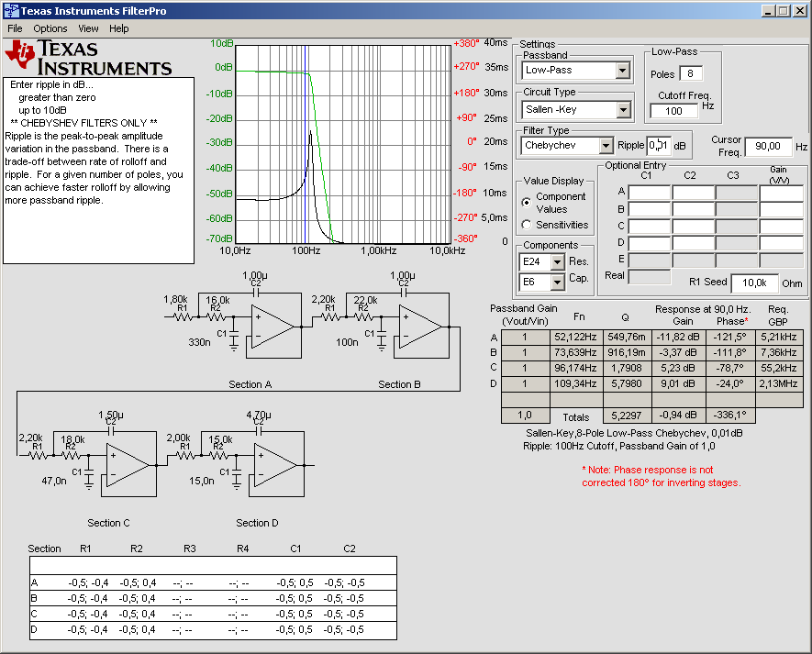Minimize the FilterPro window
Image resolution: width=812 pixels, height=654 pixels.
coord(768,11)
